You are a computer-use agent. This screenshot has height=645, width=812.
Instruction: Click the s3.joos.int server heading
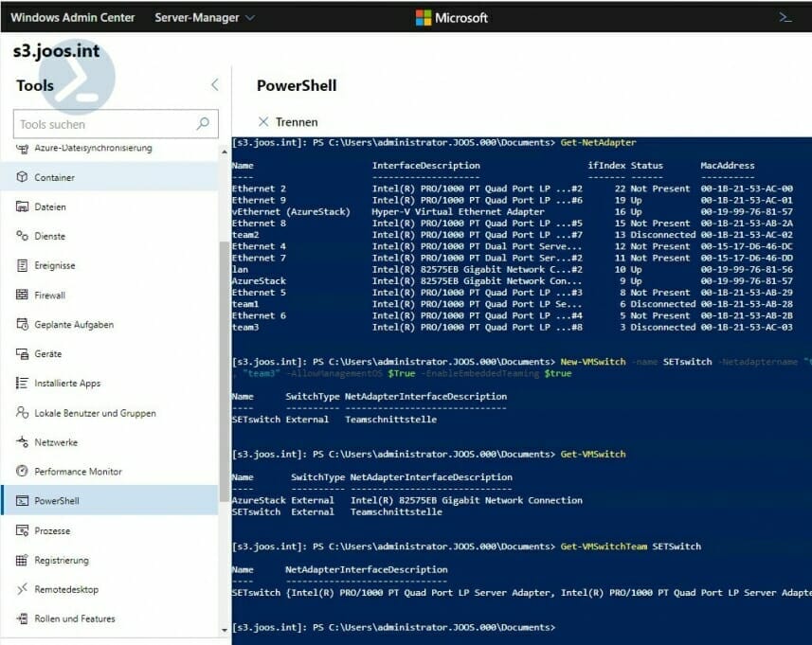(57, 51)
